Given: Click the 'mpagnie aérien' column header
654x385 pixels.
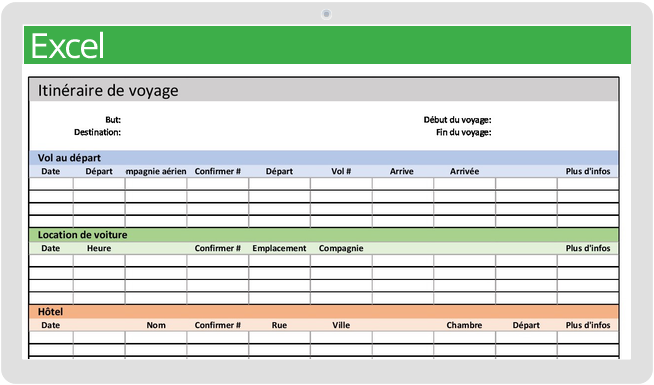Looking at the screenshot, I should [156, 171].
